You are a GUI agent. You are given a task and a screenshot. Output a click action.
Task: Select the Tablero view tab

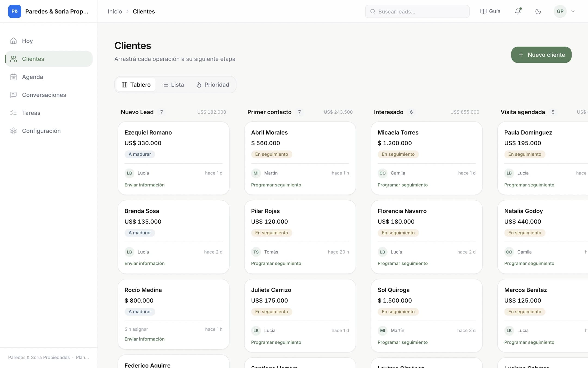tap(136, 85)
